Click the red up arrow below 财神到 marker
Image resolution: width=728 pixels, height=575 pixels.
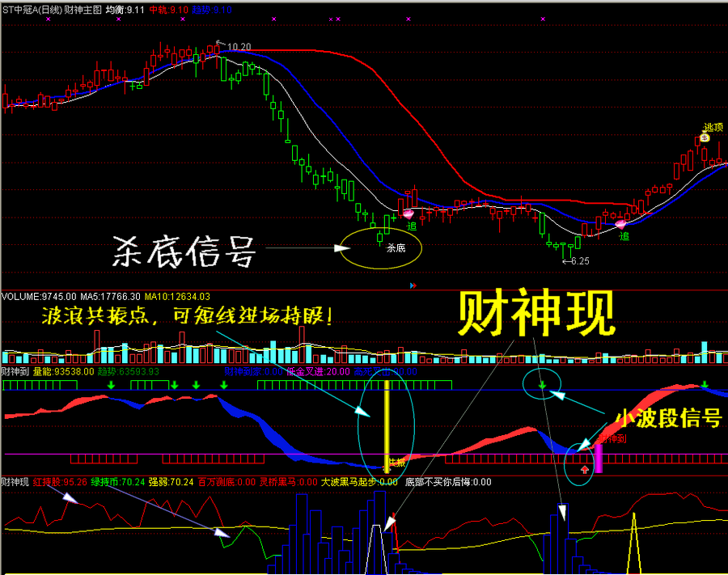pyautogui.click(x=585, y=470)
